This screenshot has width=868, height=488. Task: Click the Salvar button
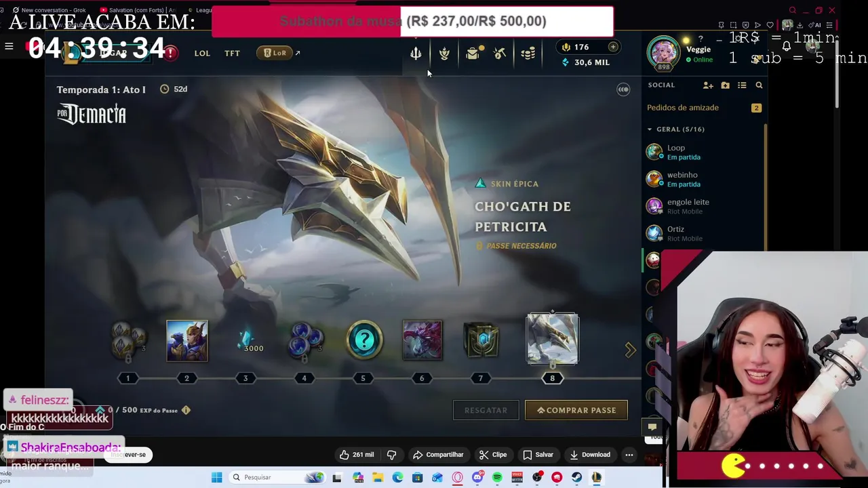point(538,455)
